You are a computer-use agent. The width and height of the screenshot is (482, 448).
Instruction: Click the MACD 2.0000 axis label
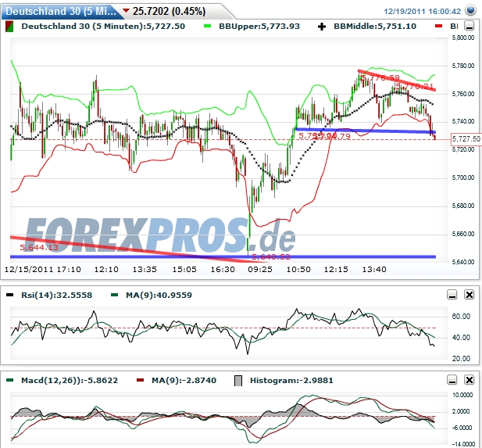461,411
